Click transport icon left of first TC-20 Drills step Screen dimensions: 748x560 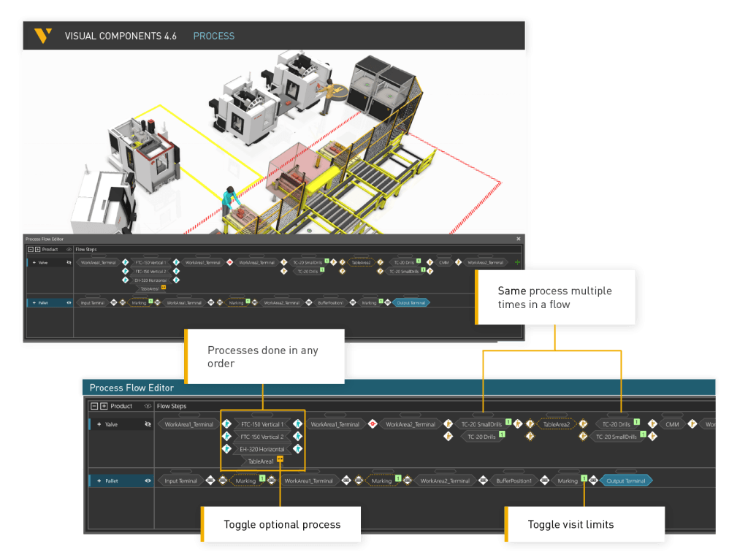point(448,437)
